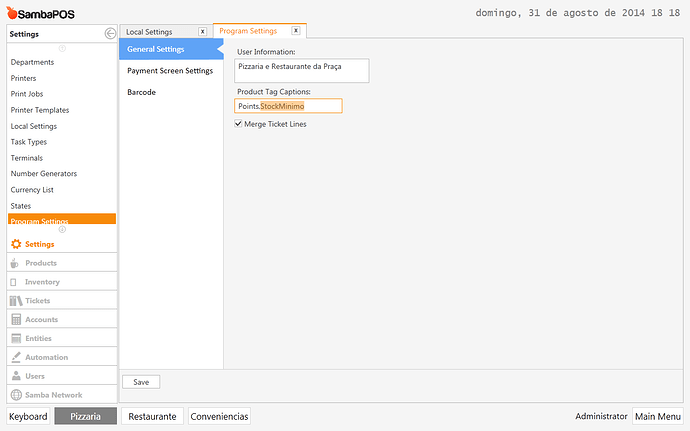Expand the Entities category
Image resolution: width=690 pixels, height=431 pixels.
[x=62, y=338]
